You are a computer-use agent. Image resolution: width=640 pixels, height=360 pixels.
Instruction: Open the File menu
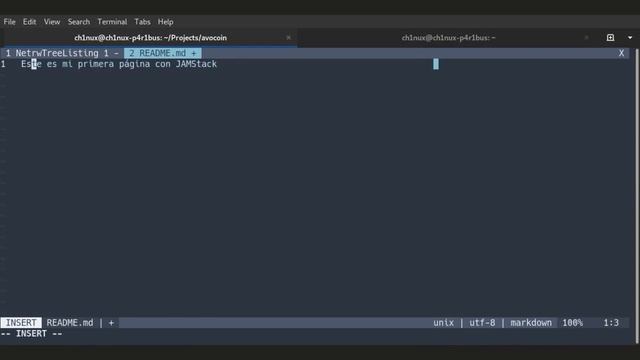pyautogui.click(x=9, y=22)
